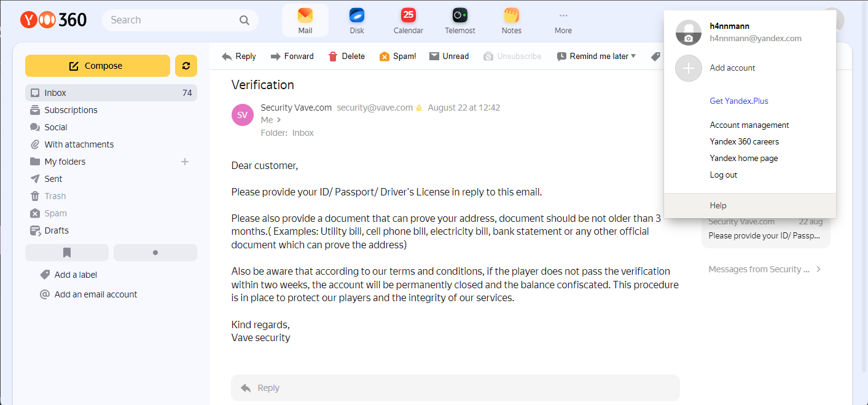
Task: Open Account management from the menu
Action: tap(749, 125)
